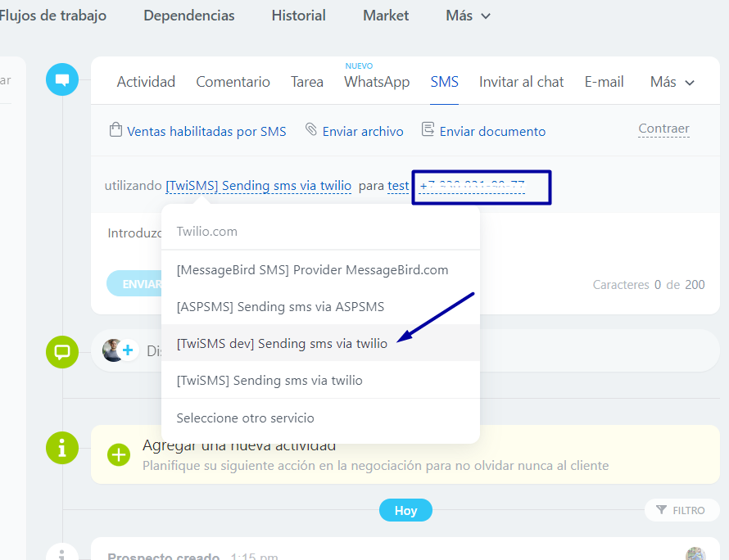The image size is (729, 560).
Task: Click the user avatar with plus sign
Action: point(119,350)
